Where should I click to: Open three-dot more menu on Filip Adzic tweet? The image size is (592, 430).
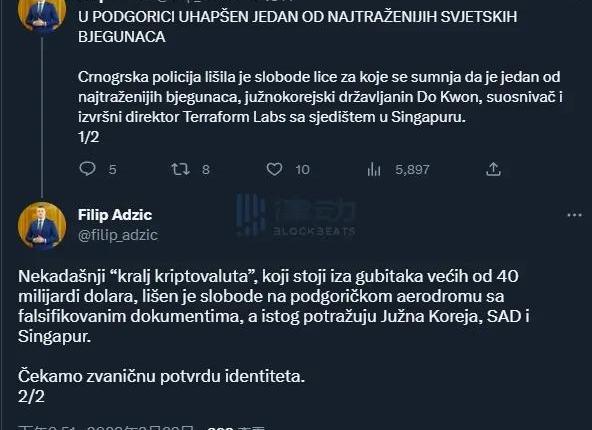pos(574,215)
